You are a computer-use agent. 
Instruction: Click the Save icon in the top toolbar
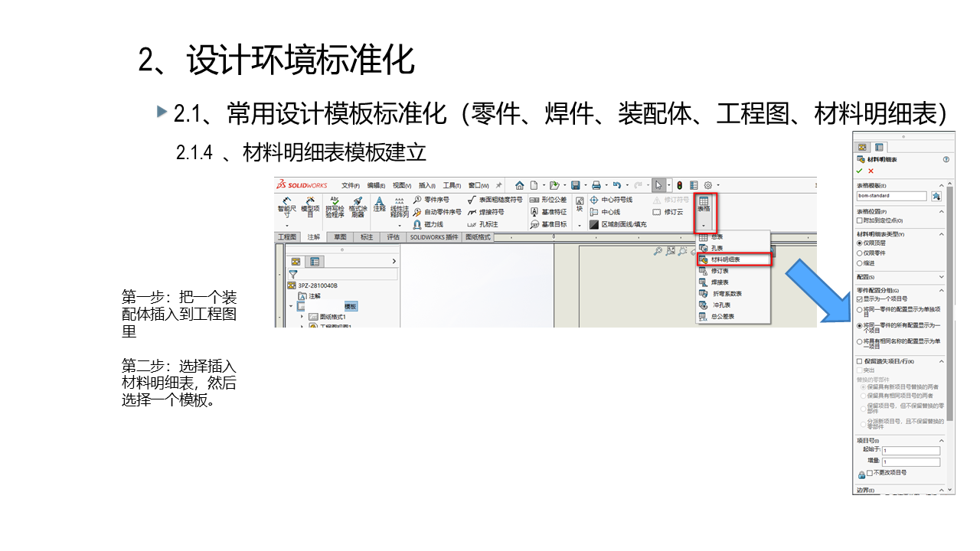[x=575, y=185]
